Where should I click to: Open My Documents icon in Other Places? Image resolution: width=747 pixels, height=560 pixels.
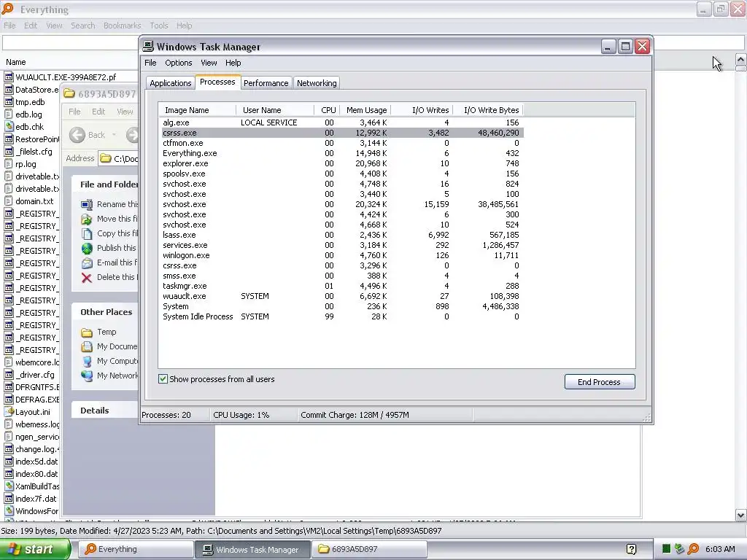coord(87,346)
